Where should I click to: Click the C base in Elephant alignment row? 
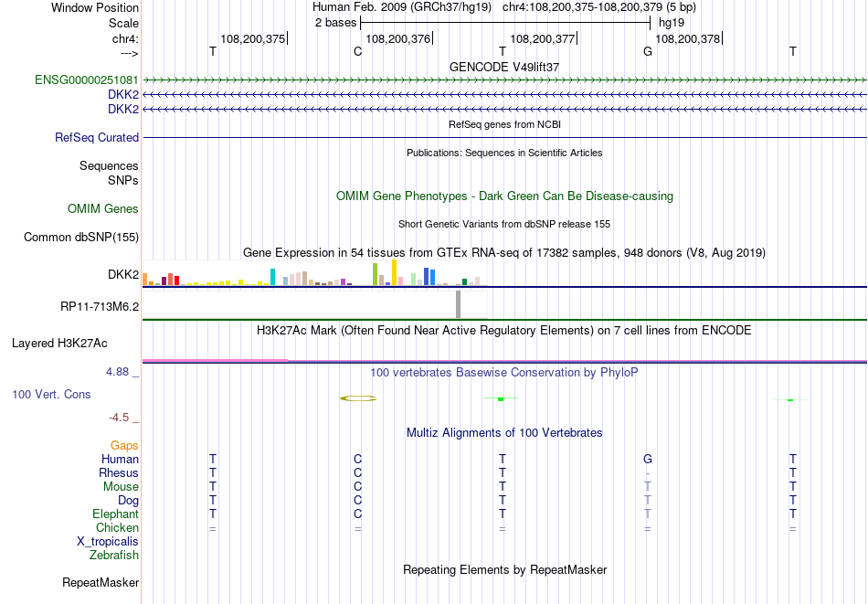click(x=357, y=514)
